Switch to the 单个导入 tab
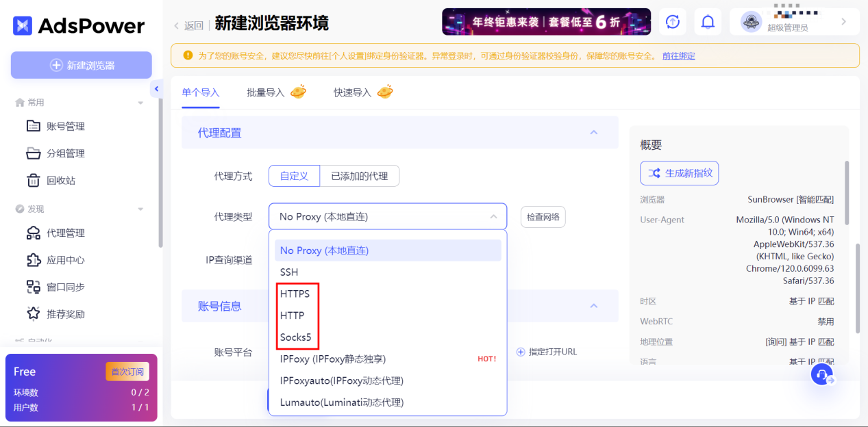 coord(201,92)
